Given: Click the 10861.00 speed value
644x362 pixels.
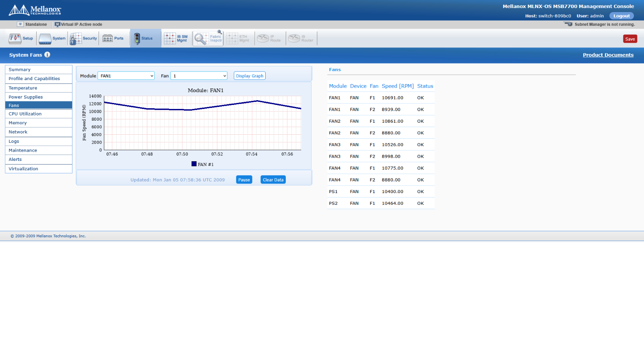Looking at the screenshot, I should pos(392,121).
